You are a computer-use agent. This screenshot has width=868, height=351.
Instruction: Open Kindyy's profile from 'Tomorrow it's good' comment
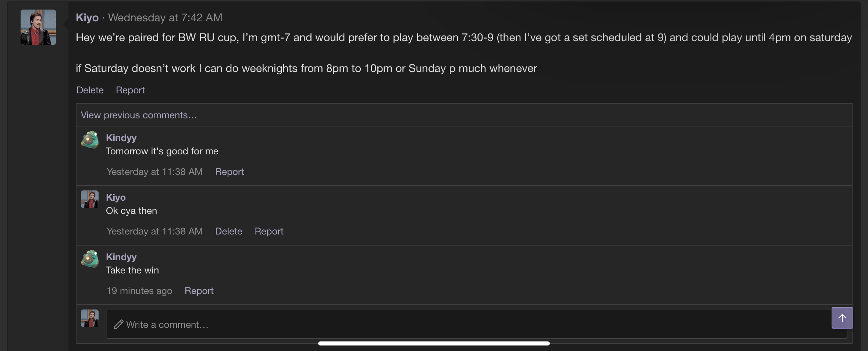pos(121,138)
